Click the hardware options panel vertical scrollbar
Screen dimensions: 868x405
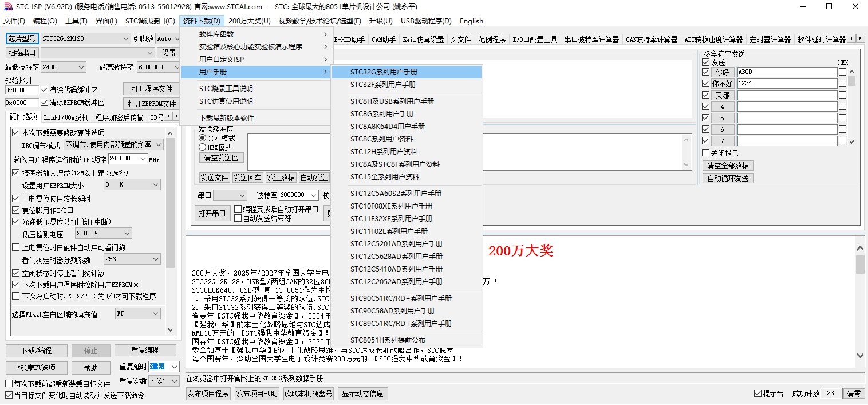point(171,231)
